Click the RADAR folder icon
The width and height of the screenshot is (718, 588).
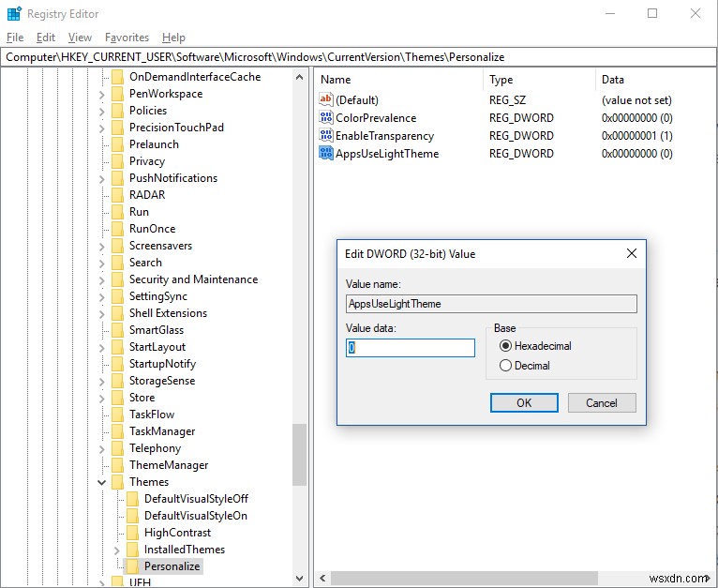[118, 195]
